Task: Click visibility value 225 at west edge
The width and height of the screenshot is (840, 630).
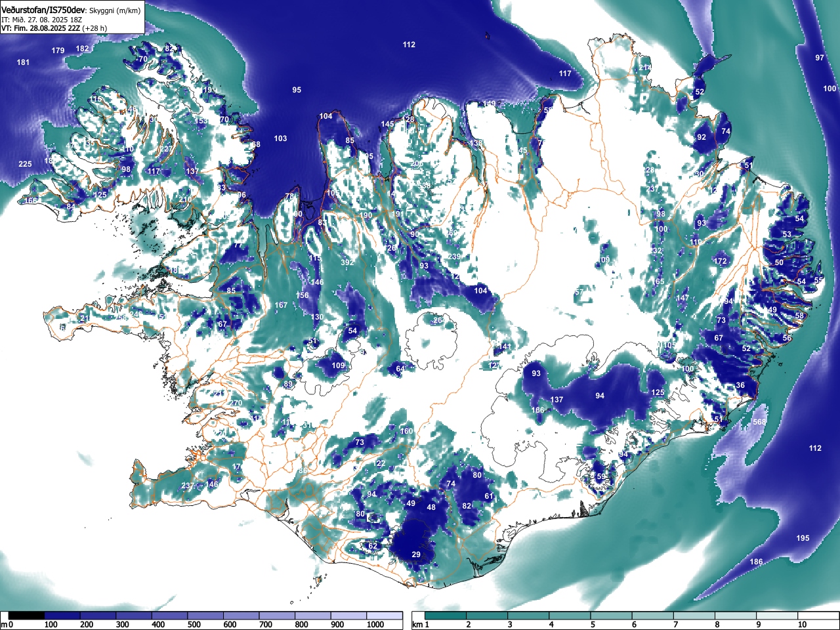Action: (x=25, y=164)
